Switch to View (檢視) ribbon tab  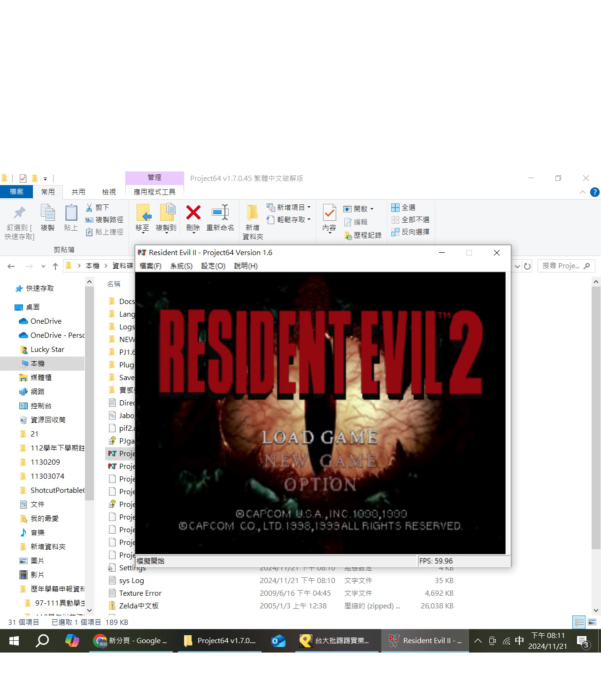click(x=109, y=192)
